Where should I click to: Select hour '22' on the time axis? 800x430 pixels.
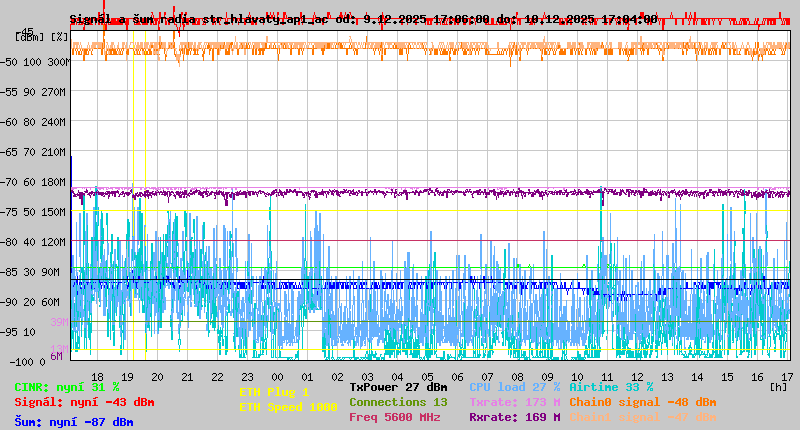[217, 377]
